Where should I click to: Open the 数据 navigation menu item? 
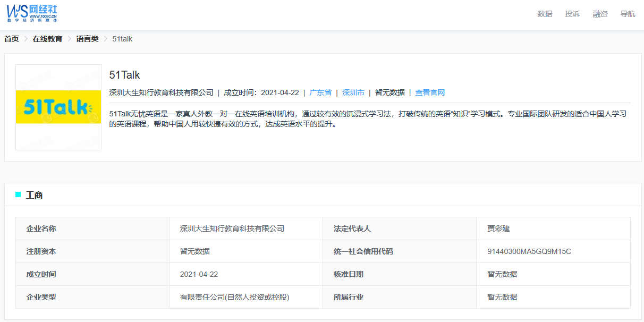click(545, 14)
